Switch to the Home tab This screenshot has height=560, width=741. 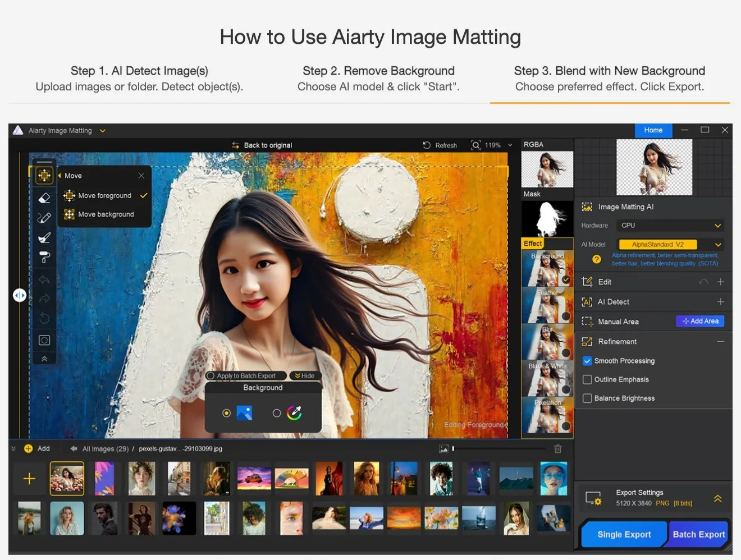click(x=653, y=130)
